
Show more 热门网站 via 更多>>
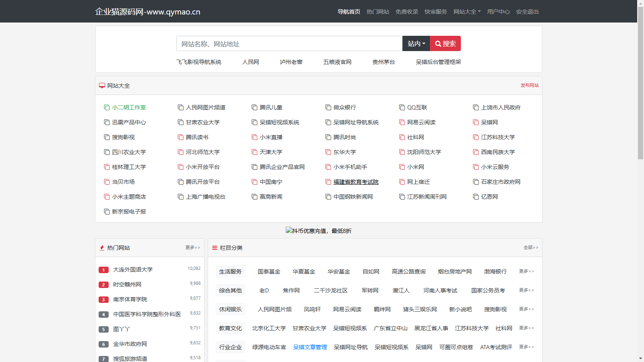(x=192, y=247)
